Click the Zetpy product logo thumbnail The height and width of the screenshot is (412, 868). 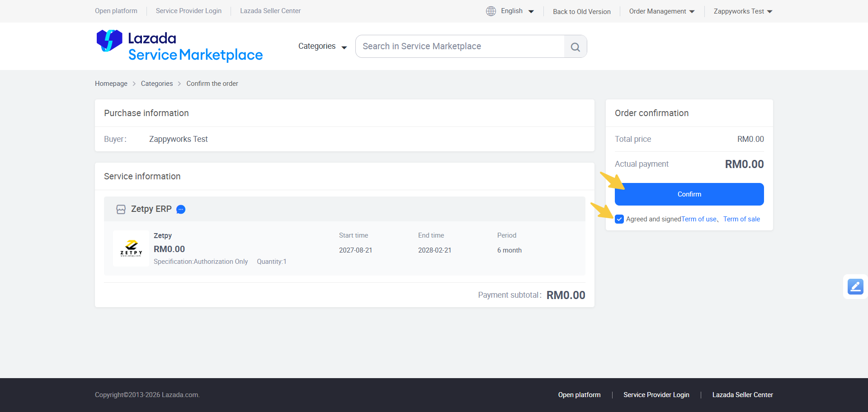131,248
